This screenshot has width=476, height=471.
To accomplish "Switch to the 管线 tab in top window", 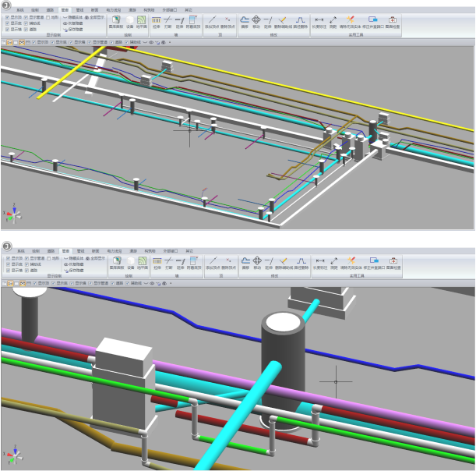I will pos(79,10).
